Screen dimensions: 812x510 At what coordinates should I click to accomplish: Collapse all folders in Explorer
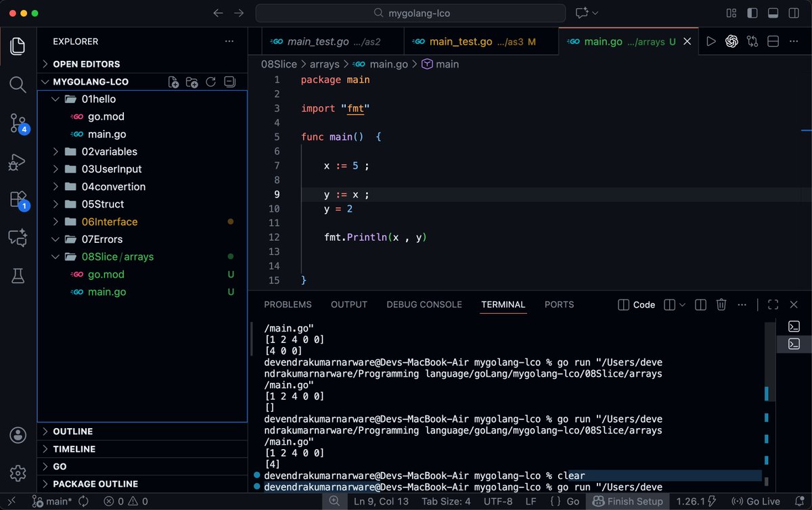pos(229,82)
